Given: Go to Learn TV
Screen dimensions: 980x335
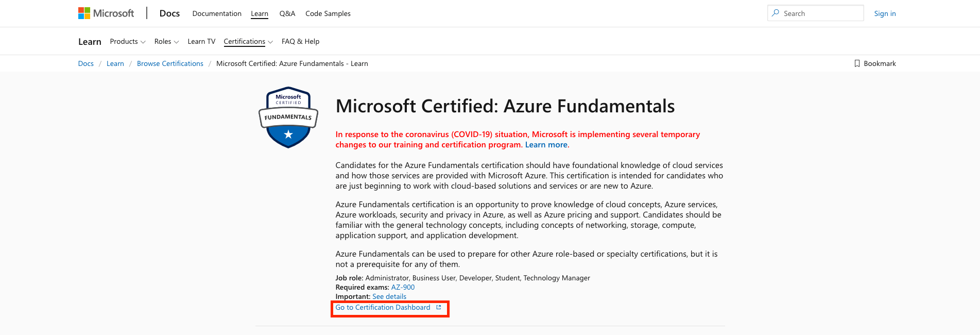Looking at the screenshot, I should [201, 41].
